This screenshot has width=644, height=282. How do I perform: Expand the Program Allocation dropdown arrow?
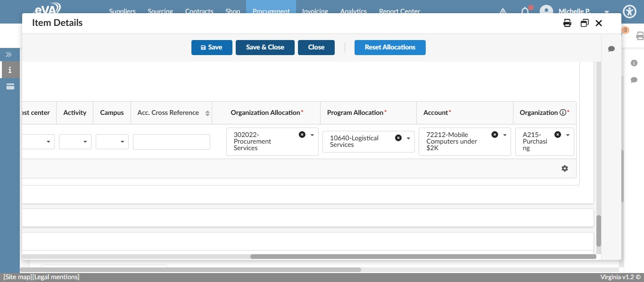408,138
